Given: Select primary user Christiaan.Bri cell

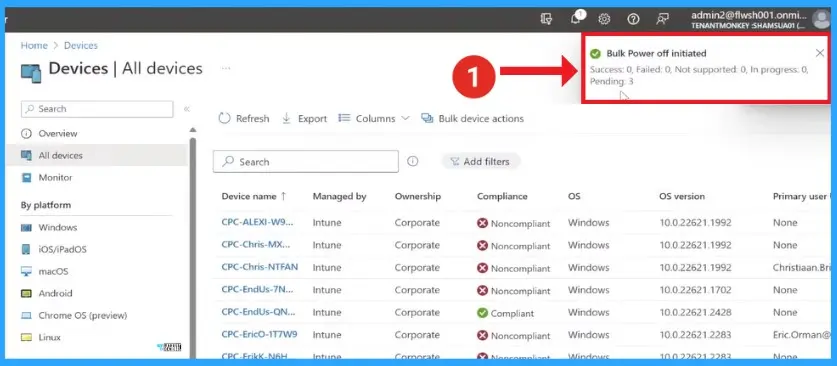Looking at the screenshot, I should tap(802, 267).
